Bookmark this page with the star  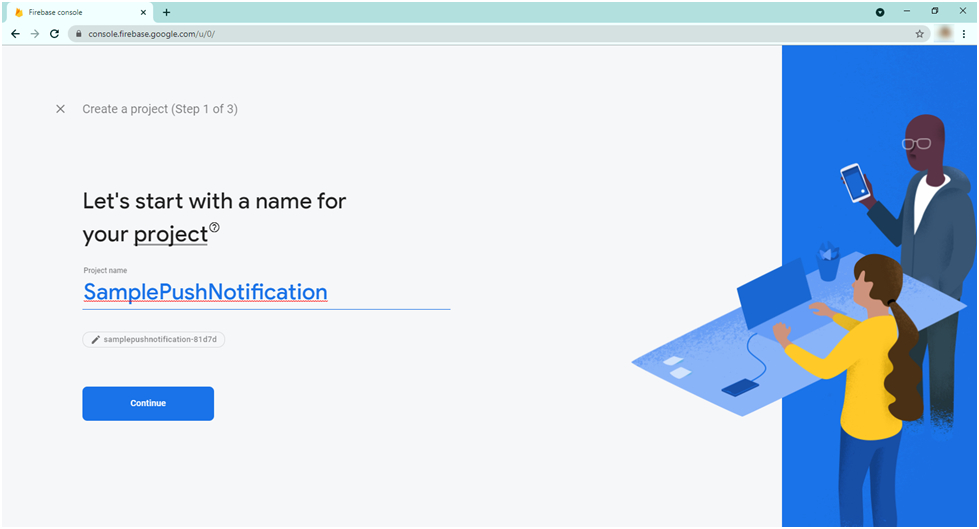coord(919,34)
